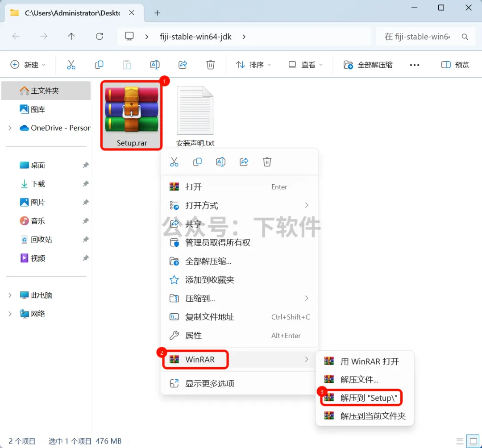The image size is (482, 448).
Task: Click the Copy icon in the main toolbar
Action: pyautogui.click(x=99, y=65)
